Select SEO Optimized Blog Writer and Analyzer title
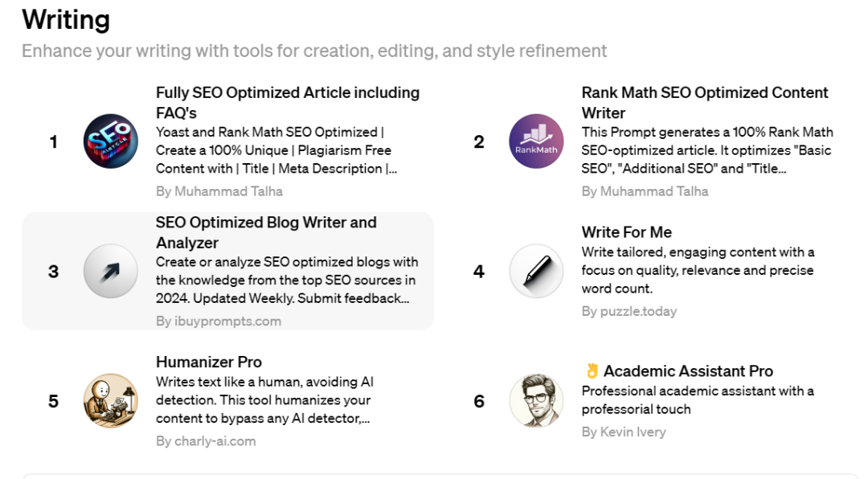The image size is (868, 479). click(266, 232)
